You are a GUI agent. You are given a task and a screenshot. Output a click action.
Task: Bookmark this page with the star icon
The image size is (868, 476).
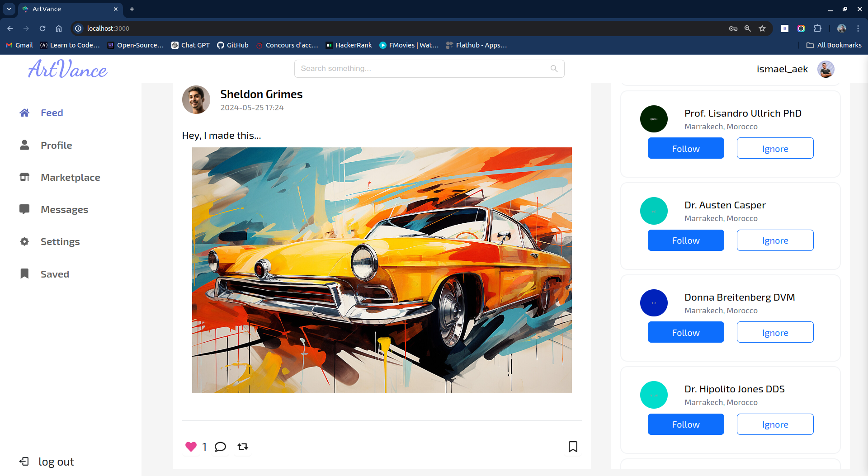pyautogui.click(x=762, y=28)
